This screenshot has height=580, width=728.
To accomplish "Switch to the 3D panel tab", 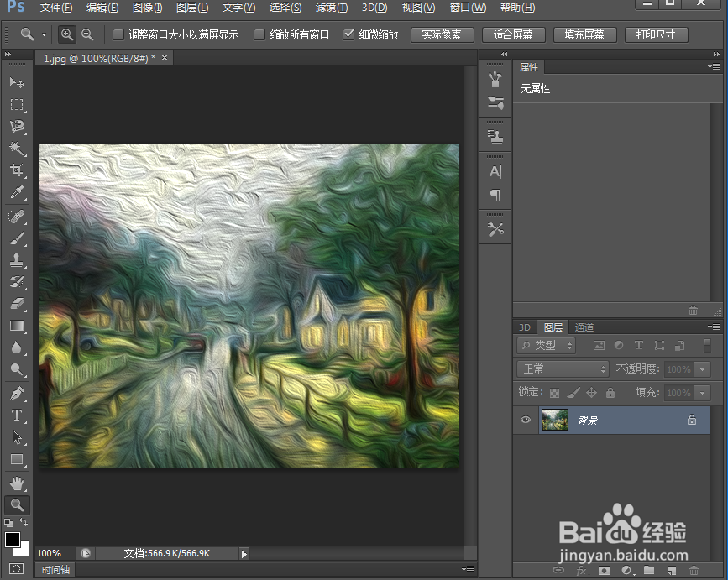I will (525, 327).
